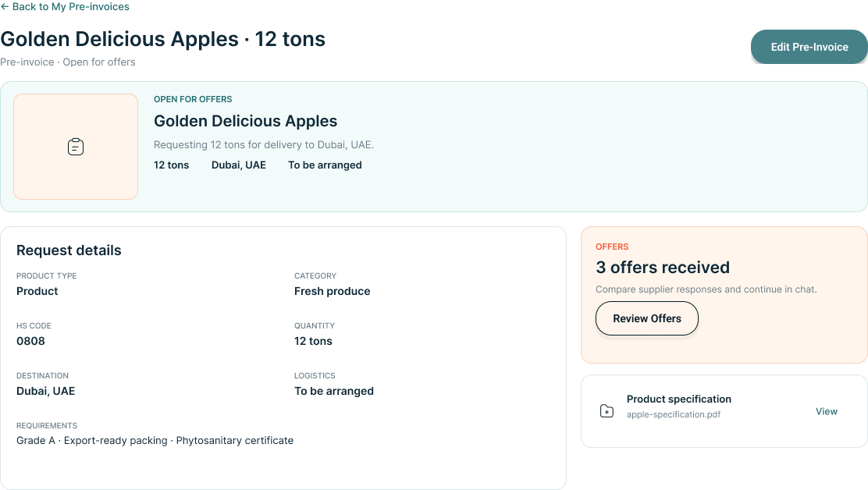
Task: Click the Product specification title
Action: click(678, 399)
